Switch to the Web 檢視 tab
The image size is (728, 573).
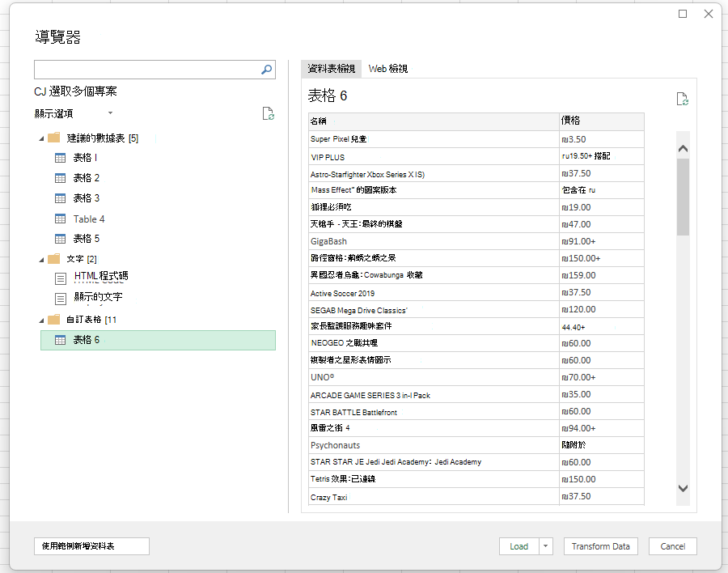[387, 69]
